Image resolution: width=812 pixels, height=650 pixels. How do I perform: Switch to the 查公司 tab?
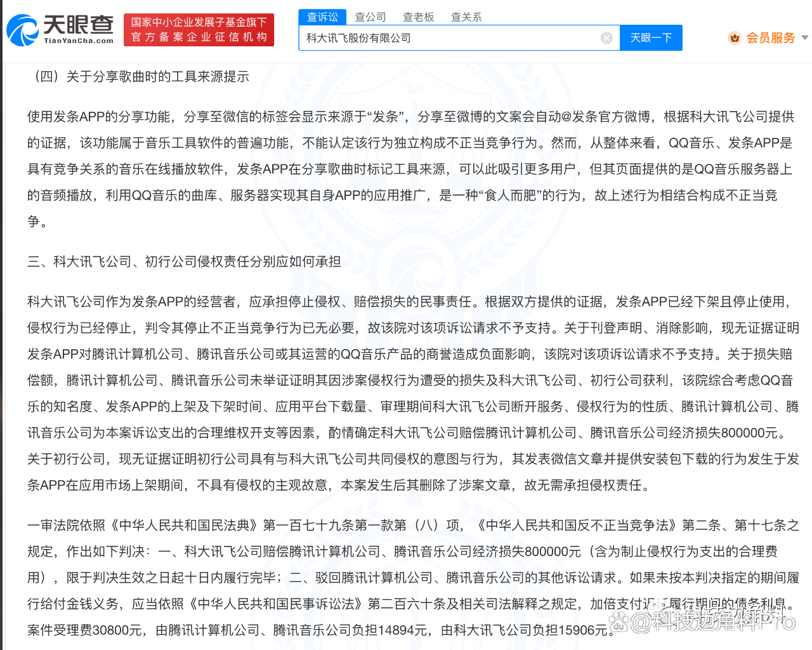pyautogui.click(x=370, y=17)
